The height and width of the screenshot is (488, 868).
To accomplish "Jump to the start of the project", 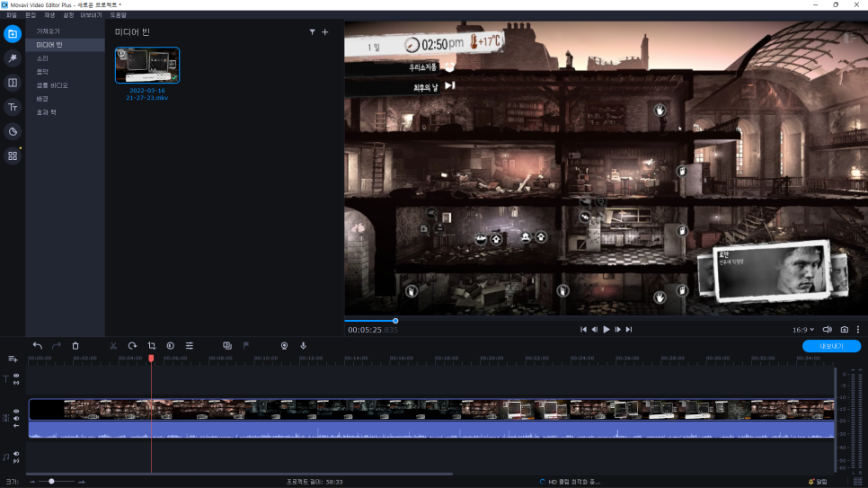I will [x=583, y=330].
